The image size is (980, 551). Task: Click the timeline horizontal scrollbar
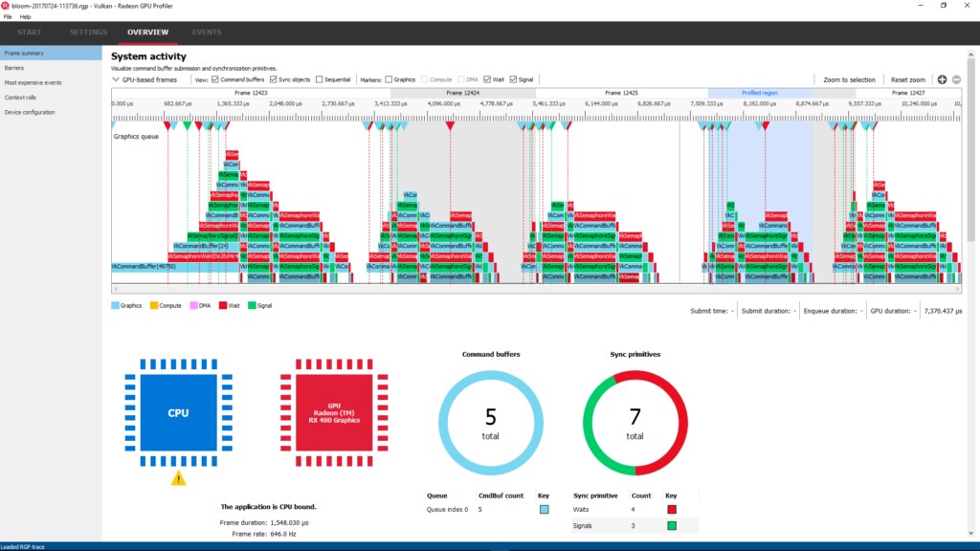(536, 289)
